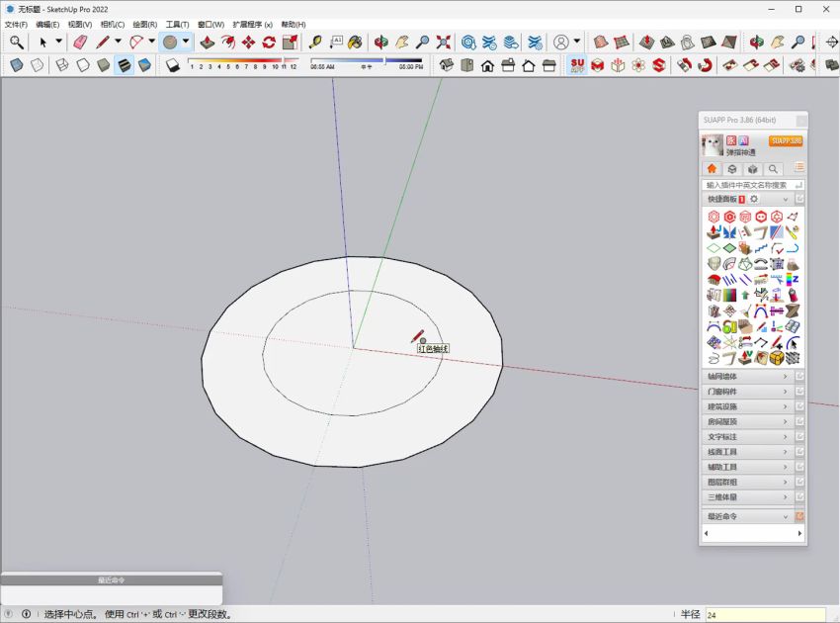Click the SUAPP plugin name search box
This screenshot has width=840, height=623.
tap(753, 185)
